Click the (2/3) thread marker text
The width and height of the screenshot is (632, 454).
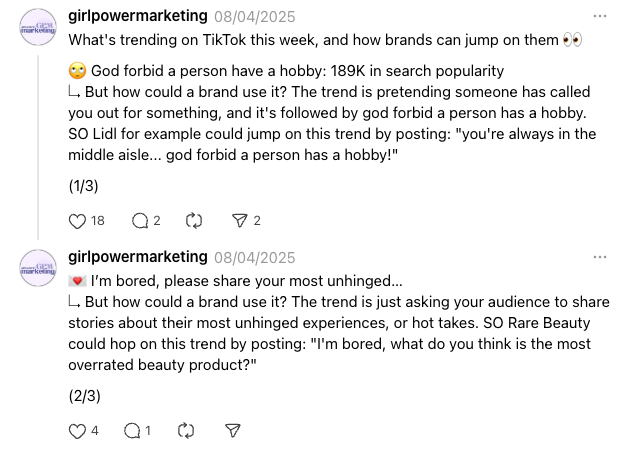pyautogui.click(x=85, y=395)
